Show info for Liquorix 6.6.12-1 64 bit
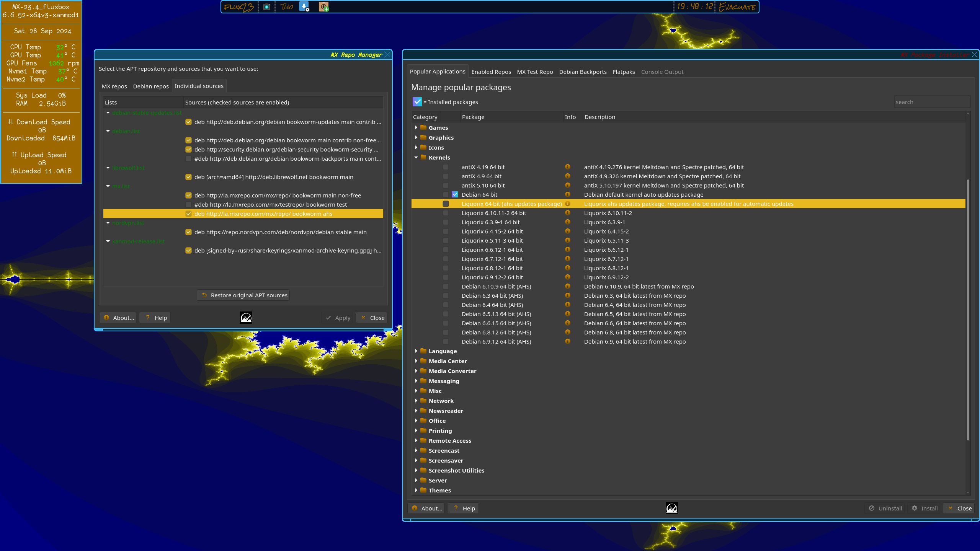Viewport: 980px width, 551px height. coord(567,249)
